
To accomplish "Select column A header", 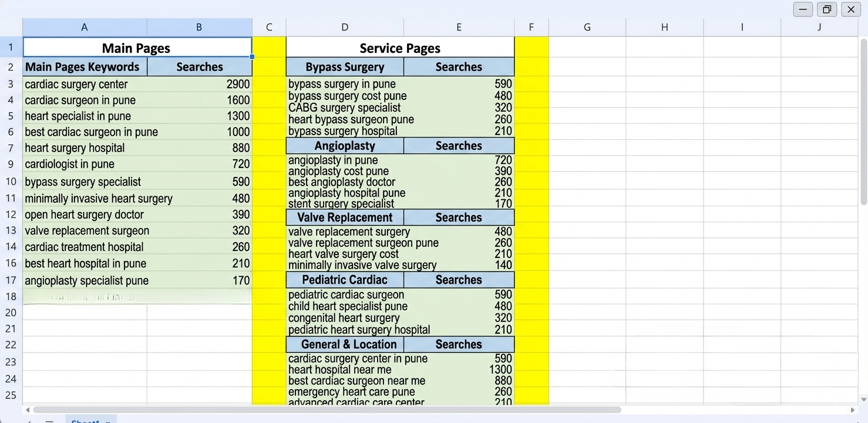I will [85, 27].
